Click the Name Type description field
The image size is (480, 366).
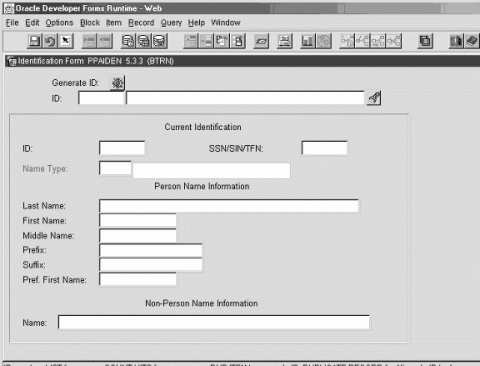click(211, 170)
